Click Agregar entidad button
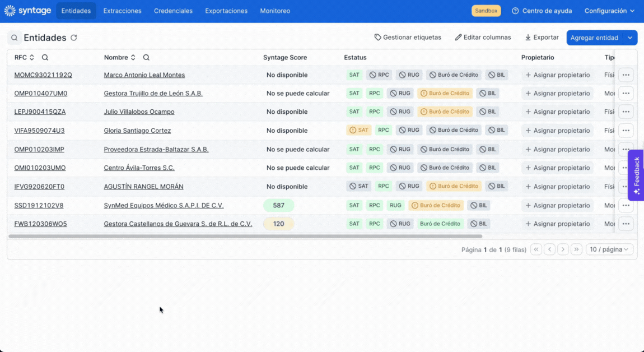 (x=594, y=38)
